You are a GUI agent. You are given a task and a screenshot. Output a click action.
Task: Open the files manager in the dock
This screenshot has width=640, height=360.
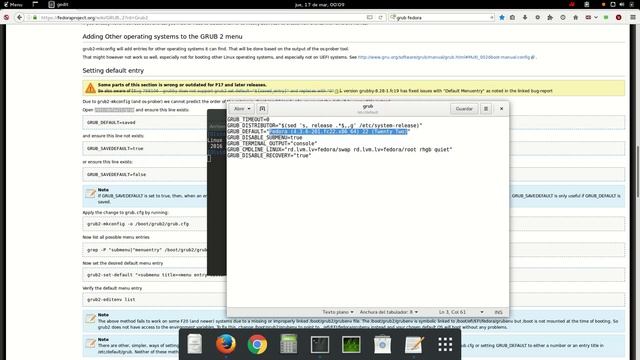[195, 344]
